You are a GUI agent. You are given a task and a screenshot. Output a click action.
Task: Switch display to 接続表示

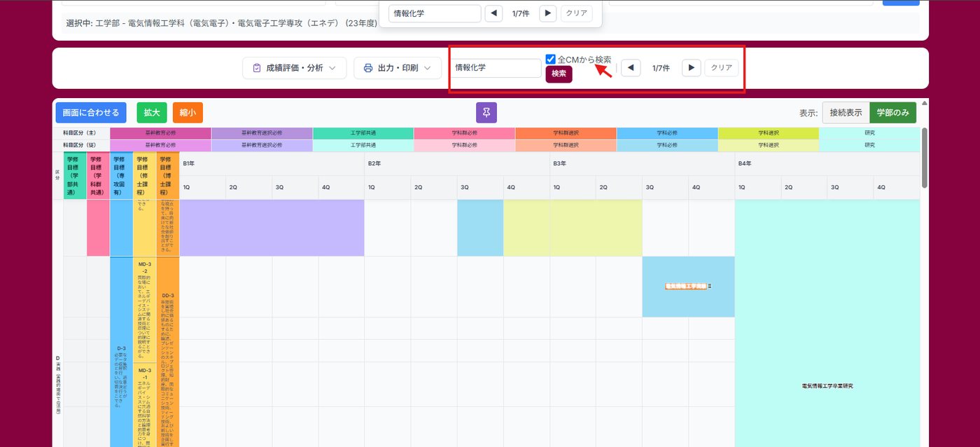point(846,112)
